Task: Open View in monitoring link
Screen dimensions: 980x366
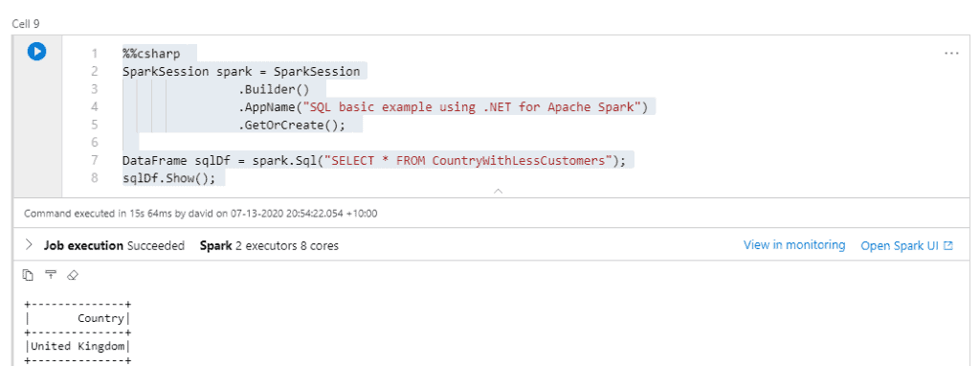Action: point(793,245)
